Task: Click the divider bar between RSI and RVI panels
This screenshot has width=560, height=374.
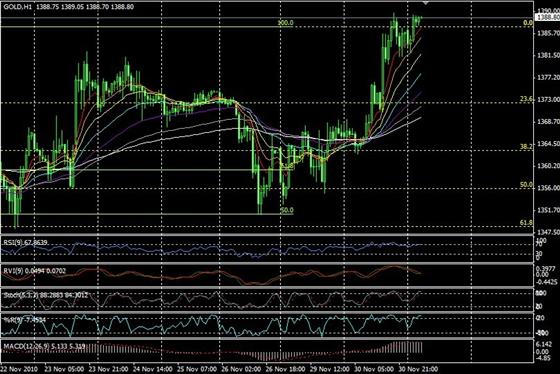Action: tap(267, 263)
